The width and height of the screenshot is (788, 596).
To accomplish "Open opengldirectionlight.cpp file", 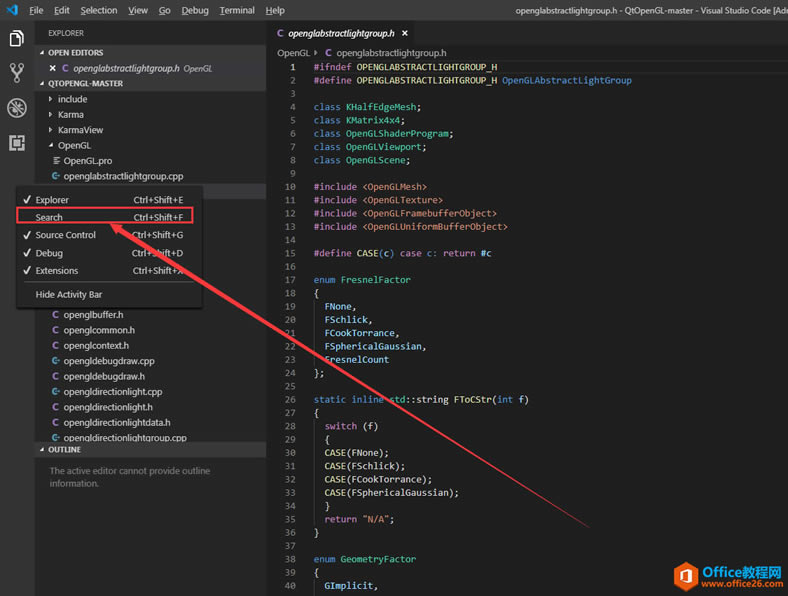I will pos(113,391).
